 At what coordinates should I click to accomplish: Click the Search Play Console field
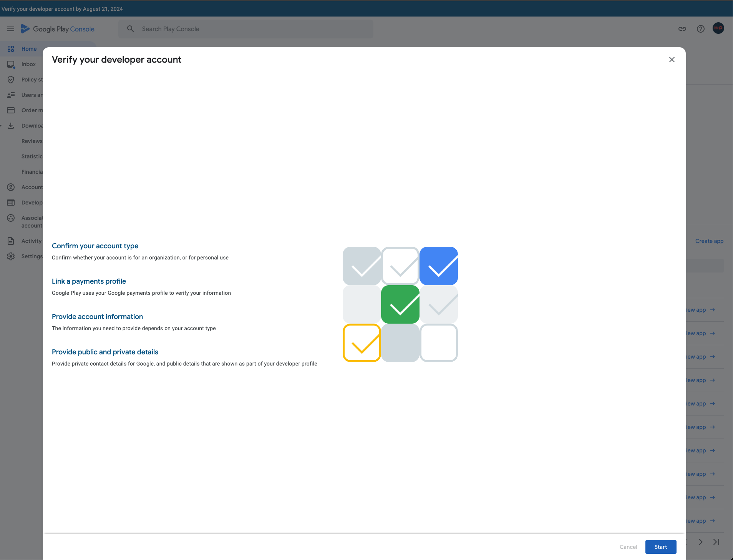[246, 29]
